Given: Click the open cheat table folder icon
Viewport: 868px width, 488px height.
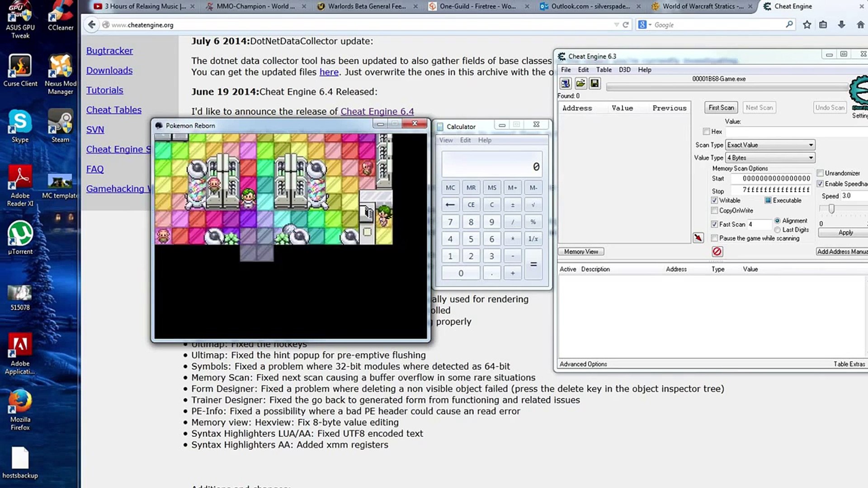Looking at the screenshot, I should click(580, 83).
